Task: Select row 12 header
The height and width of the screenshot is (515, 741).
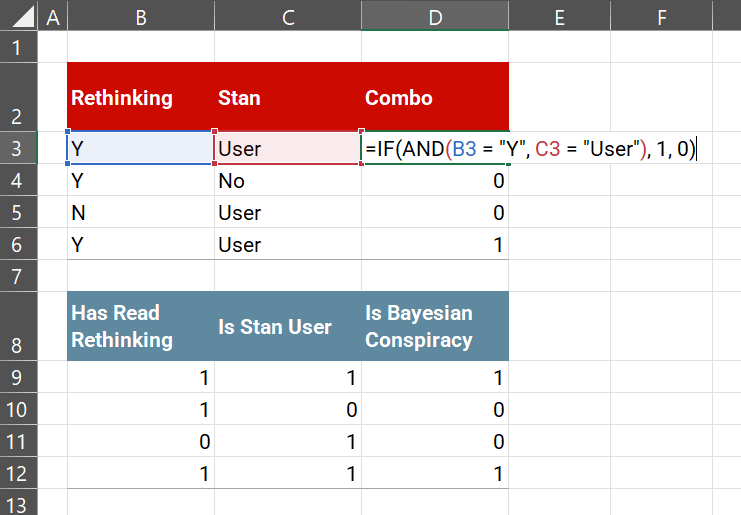Action: click(x=18, y=473)
